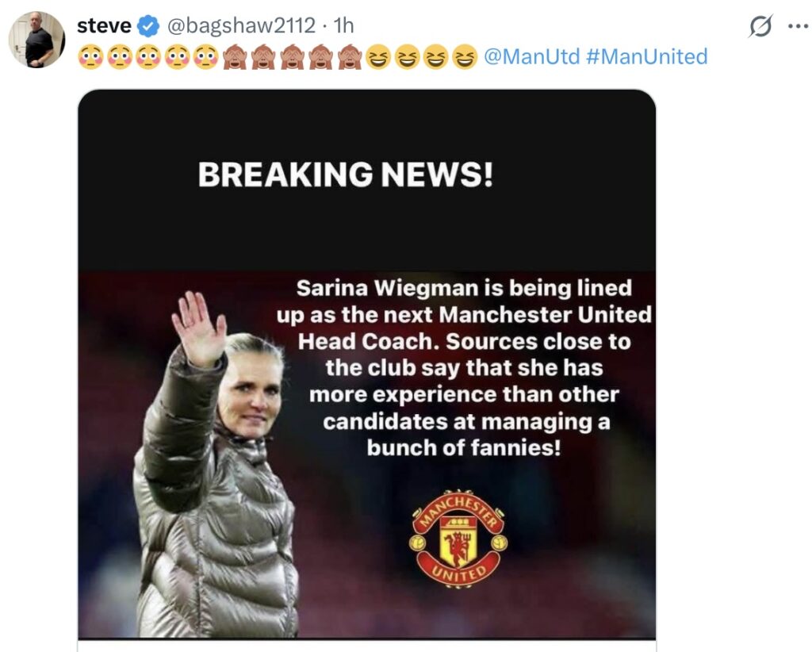Click the raised hand in the photo

[198, 329]
